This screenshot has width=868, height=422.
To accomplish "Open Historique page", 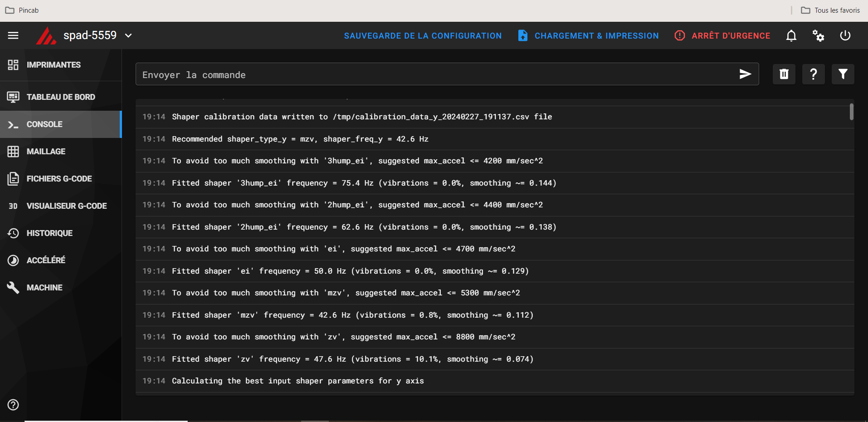I will pyautogui.click(x=61, y=233).
